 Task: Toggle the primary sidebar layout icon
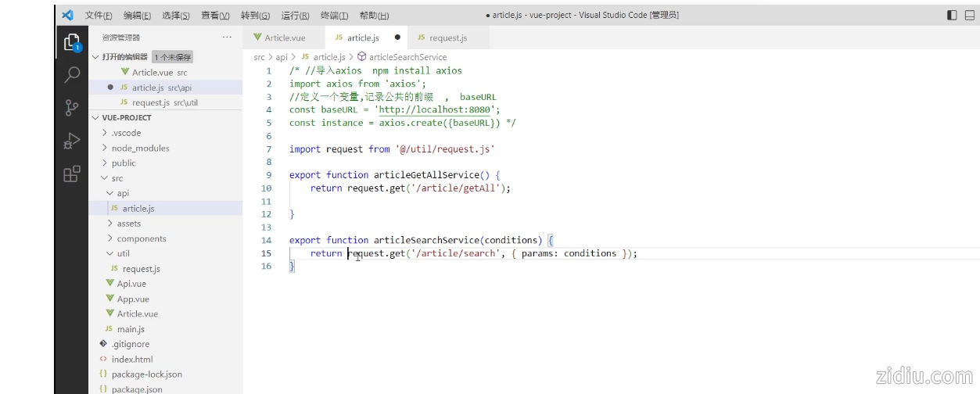click(952, 15)
